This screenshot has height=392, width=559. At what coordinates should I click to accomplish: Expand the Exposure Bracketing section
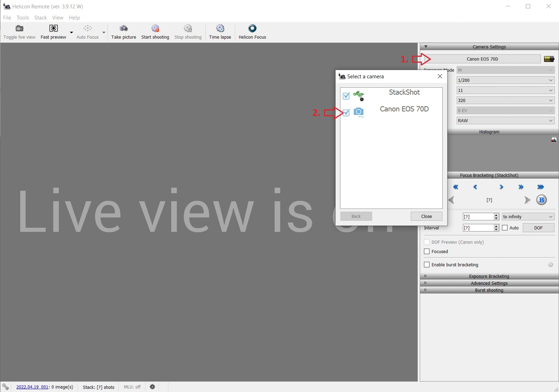[489, 276]
